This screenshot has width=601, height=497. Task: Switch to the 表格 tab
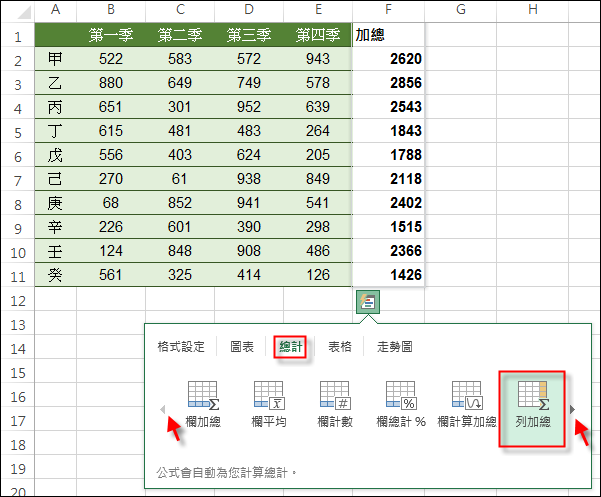click(340, 347)
